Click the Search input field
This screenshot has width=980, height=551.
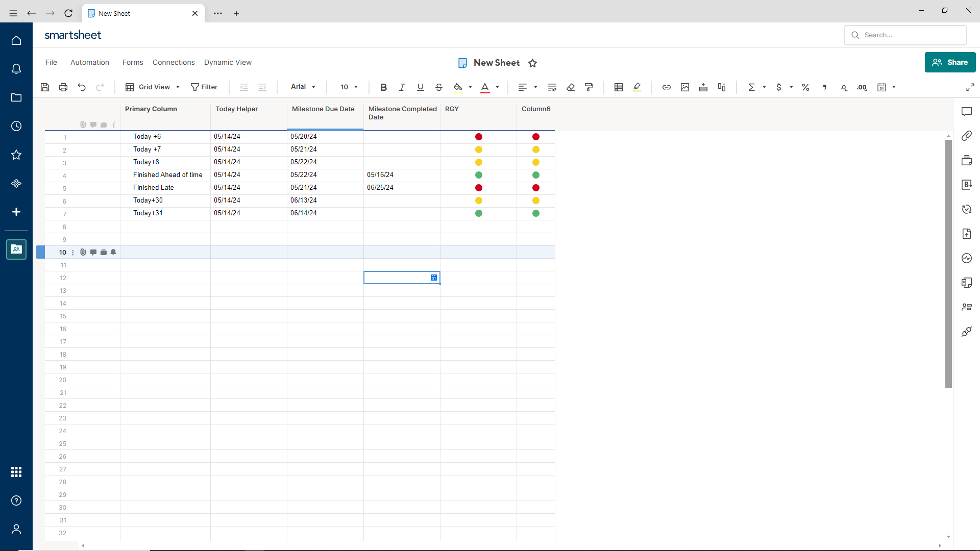[905, 35]
